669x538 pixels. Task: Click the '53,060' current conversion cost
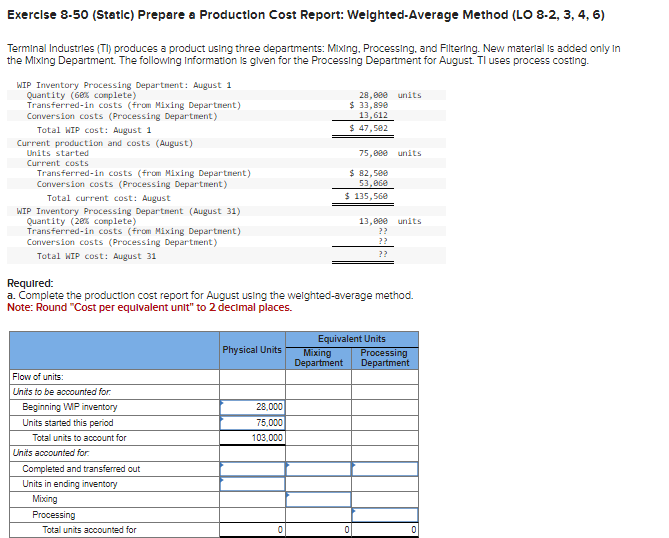point(373,183)
